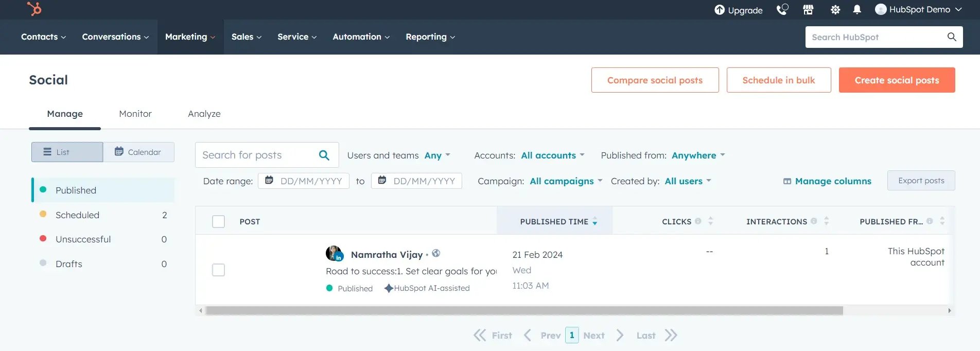
Task: Show Drafts posts
Action: 103,264
